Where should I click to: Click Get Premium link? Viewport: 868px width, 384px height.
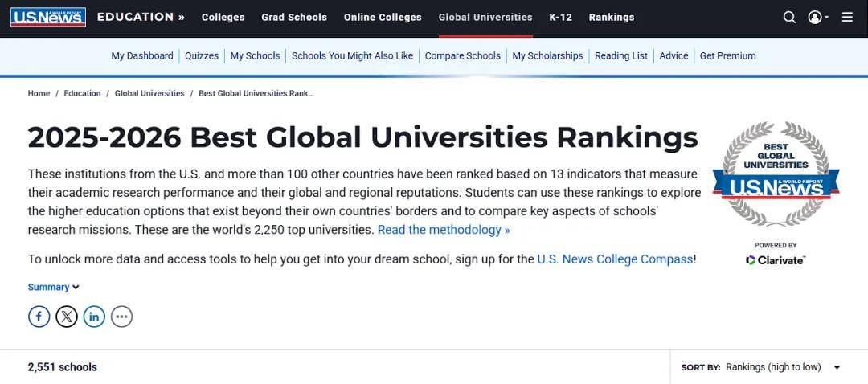(727, 56)
